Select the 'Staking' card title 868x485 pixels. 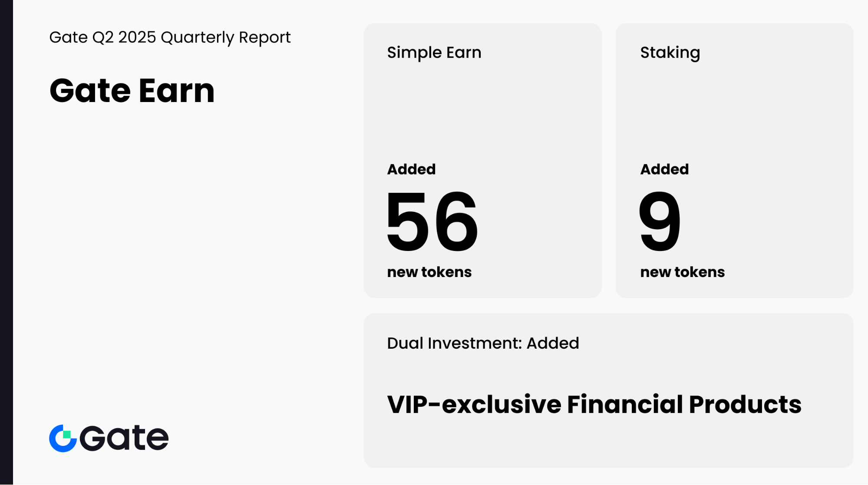pyautogui.click(x=670, y=53)
